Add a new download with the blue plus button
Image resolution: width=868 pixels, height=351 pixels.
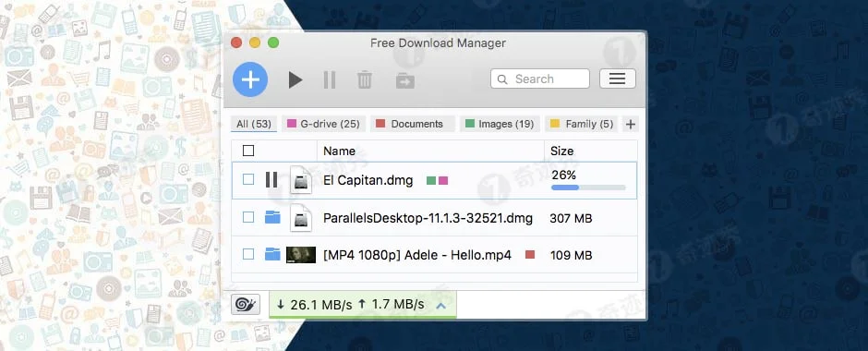[x=250, y=79]
